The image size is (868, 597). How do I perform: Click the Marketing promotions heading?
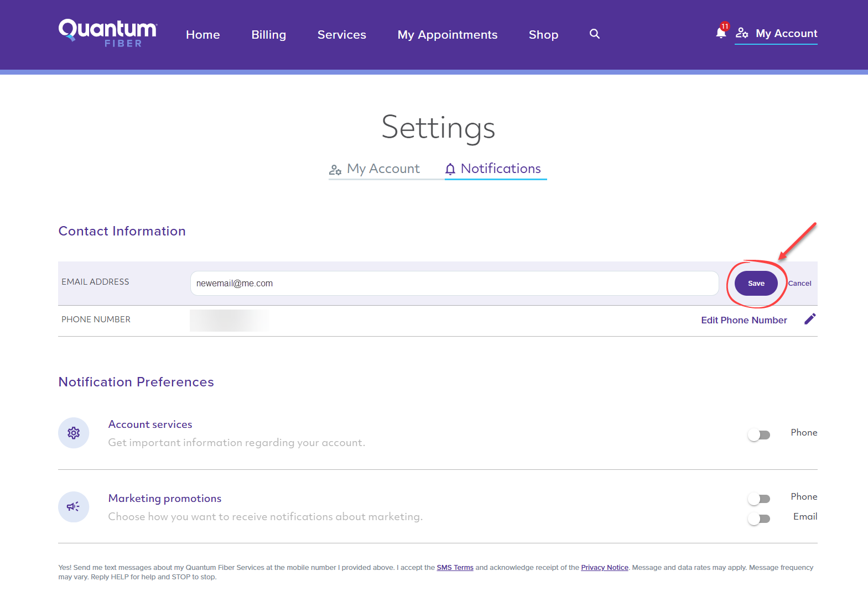pos(165,499)
